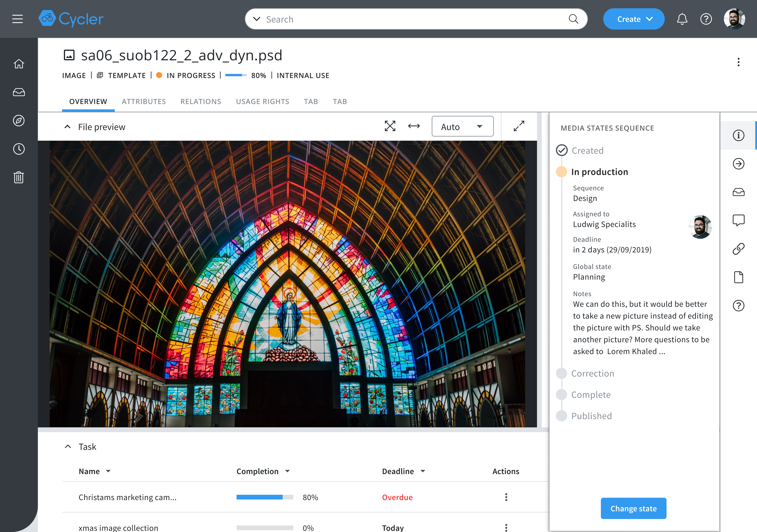757x532 pixels.
Task: View recent history via the clock icon
Action: click(19, 149)
